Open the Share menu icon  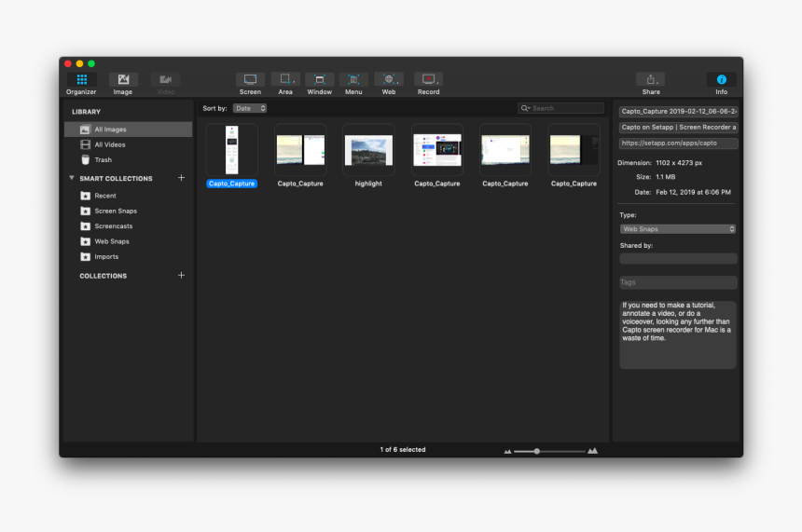coord(650,80)
